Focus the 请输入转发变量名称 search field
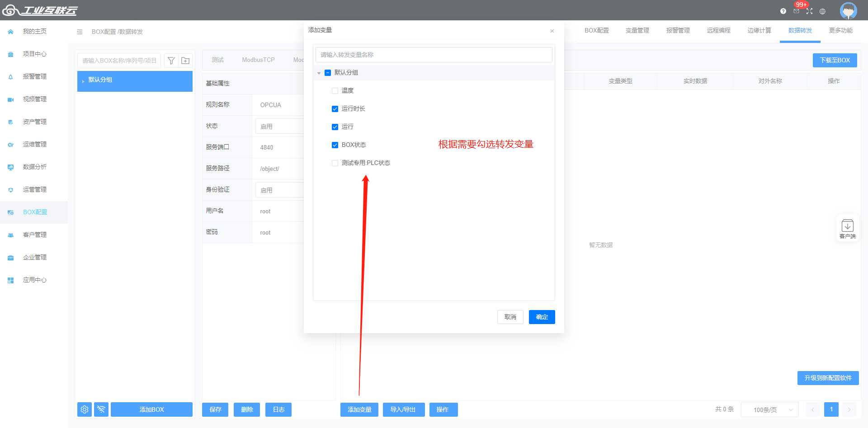The image size is (868, 428). coord(434,55)
